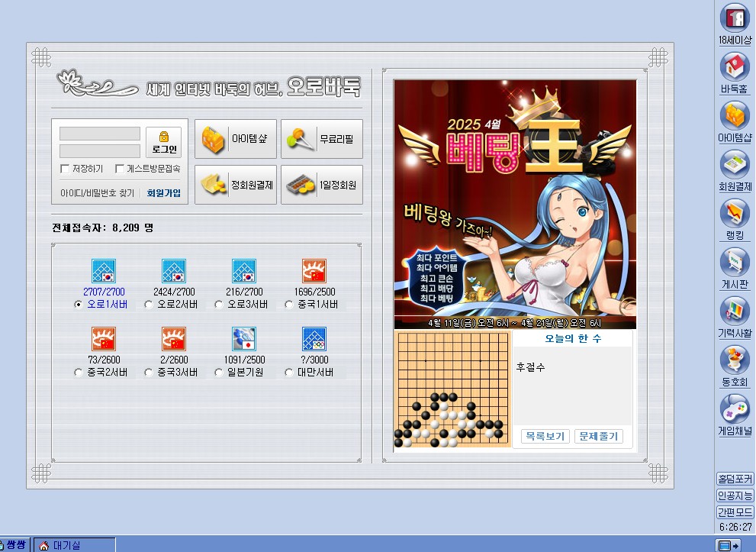Image resolution: width=756 pixels, height=552 pixels.
Task: Click the 중국1서버 server icon
Action: pyautogui.click(x=314, y=271)
